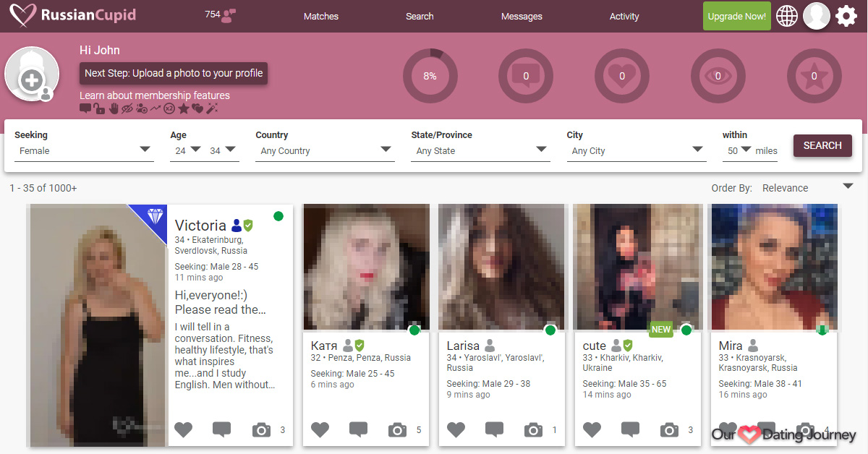Open the Activity menu
The width and height of the screenshot is (868, 454).
tap(624, 16)
